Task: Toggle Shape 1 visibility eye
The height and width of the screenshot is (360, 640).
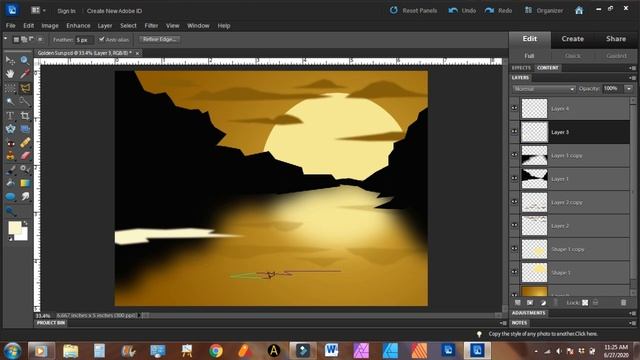Action: point(514,272)
